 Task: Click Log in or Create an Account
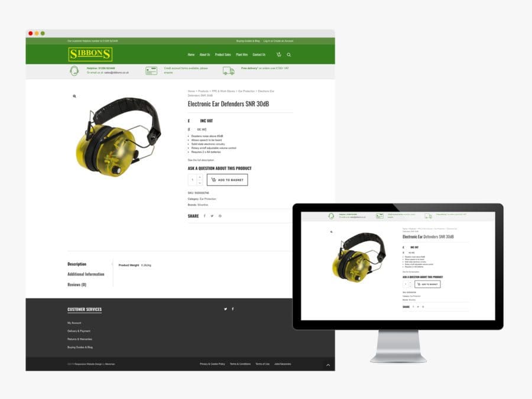278,41
